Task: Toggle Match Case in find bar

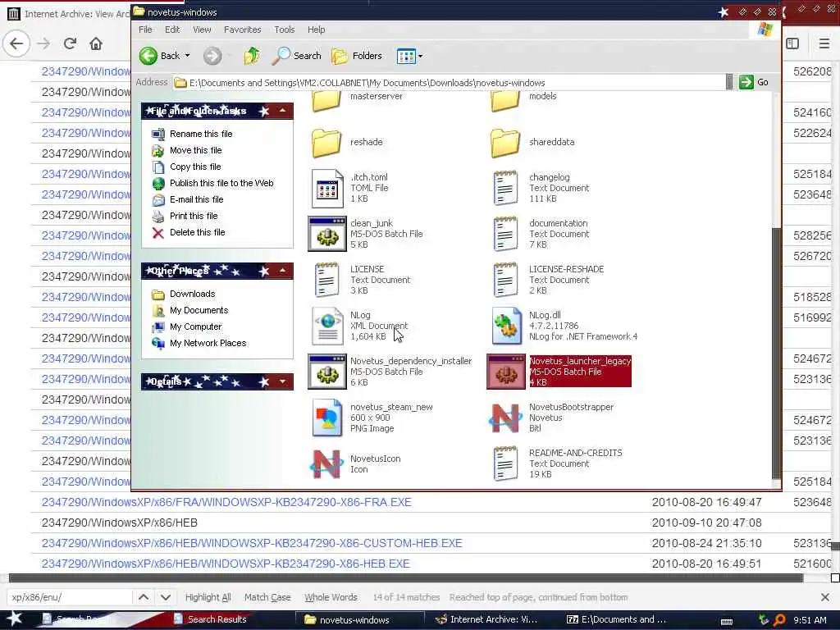Action: point(267,597)
